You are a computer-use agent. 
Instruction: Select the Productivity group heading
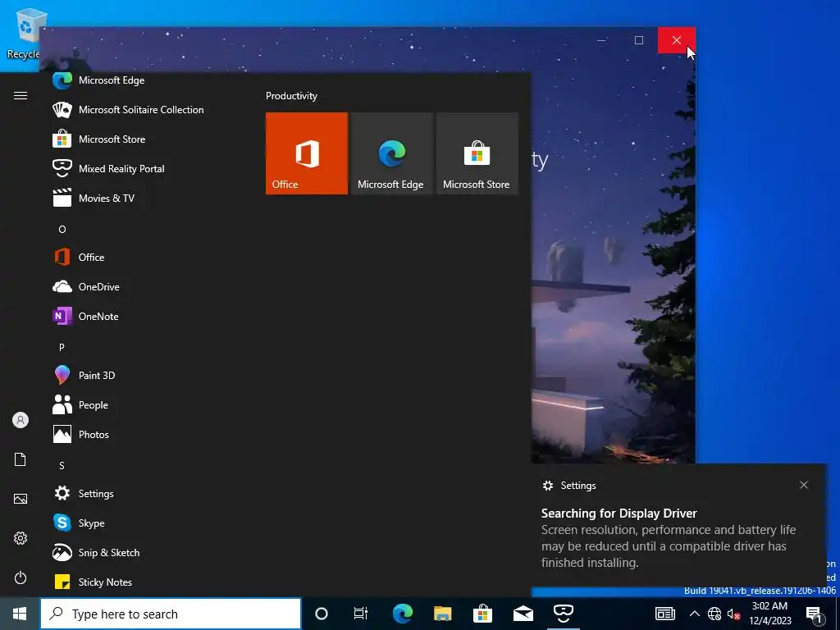(291, 96)
